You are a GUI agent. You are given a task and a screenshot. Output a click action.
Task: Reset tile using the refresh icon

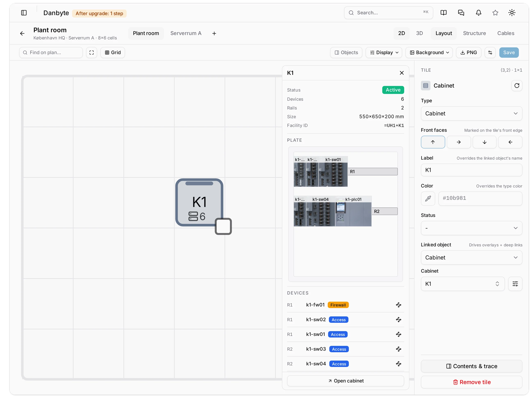pos(517,85)
